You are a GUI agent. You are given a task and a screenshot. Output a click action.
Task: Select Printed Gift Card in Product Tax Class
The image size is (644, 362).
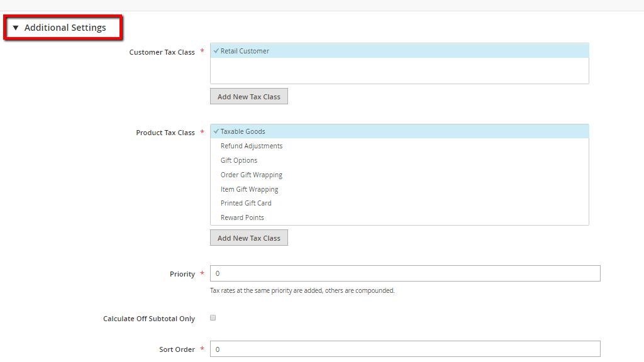pyautogui.click(x=246, y=202)
